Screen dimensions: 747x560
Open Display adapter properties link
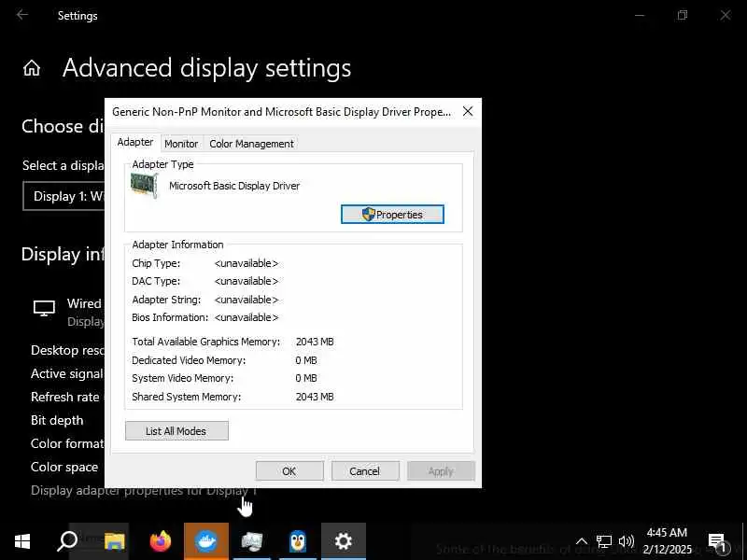pyautogui.click(x=144, y=491)
